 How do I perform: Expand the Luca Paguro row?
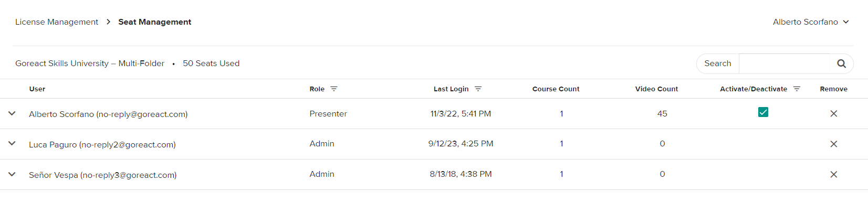tap(12, 143)
